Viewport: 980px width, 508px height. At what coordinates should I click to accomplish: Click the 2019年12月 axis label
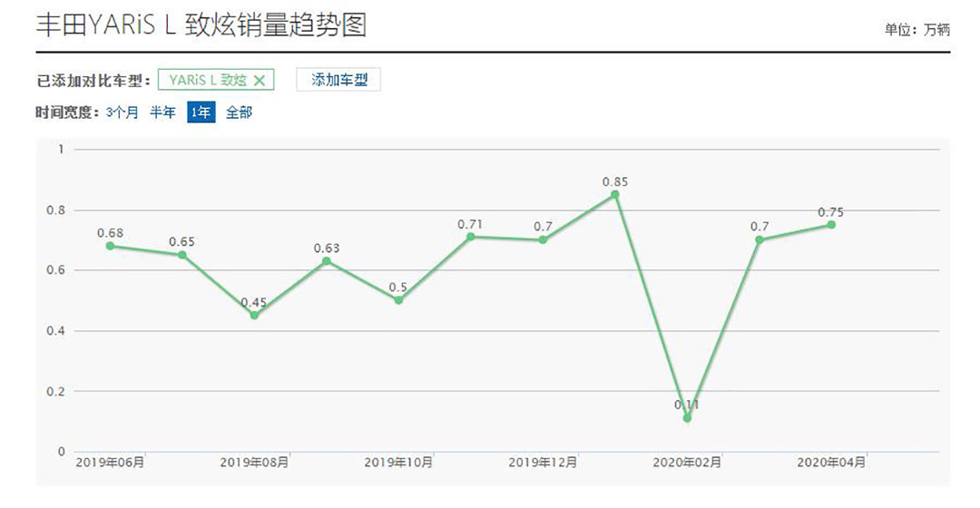pyautogui.click(x=543, y=463)
